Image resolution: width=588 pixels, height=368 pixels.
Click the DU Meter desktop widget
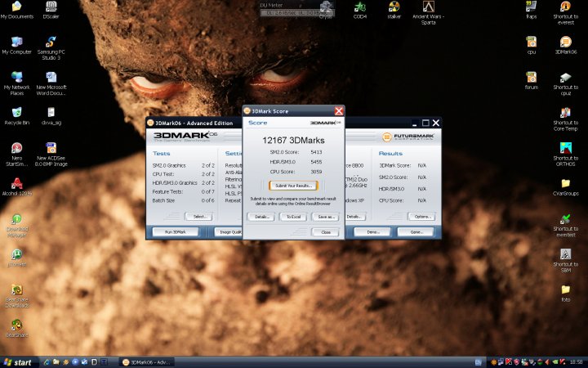click(x=297, y=10)
